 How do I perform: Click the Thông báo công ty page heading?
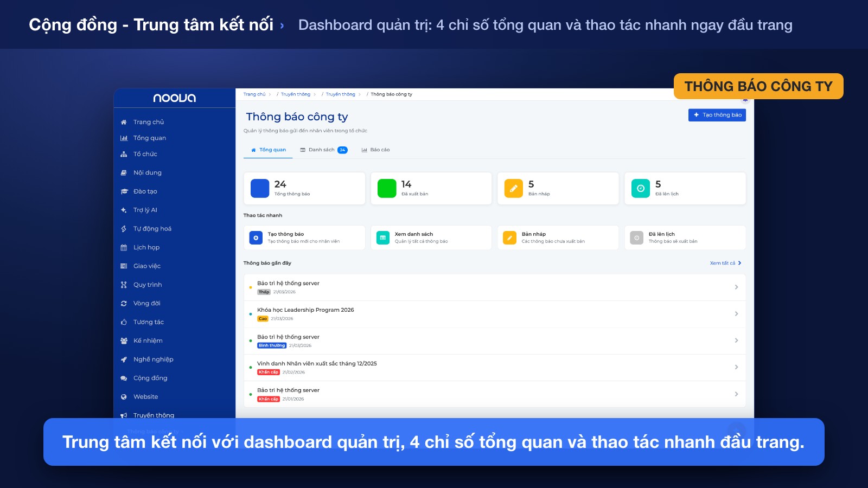coord(297,117)
